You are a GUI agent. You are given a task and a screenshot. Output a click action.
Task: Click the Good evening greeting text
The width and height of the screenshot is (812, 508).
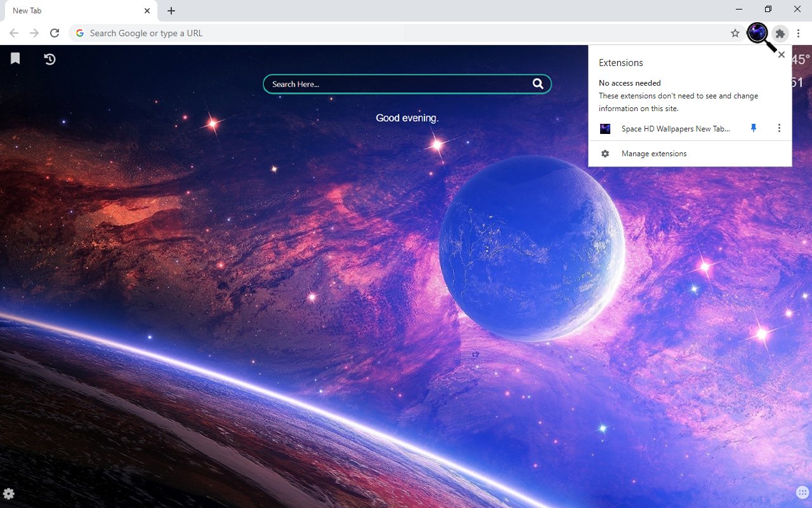point(407,117)
